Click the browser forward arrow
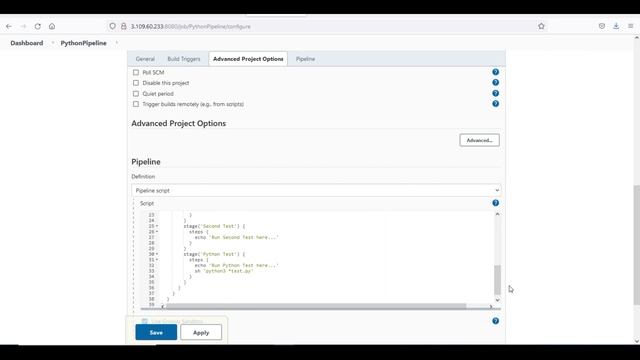This screenshot has height=360, width=640. [x=23, y=26]
